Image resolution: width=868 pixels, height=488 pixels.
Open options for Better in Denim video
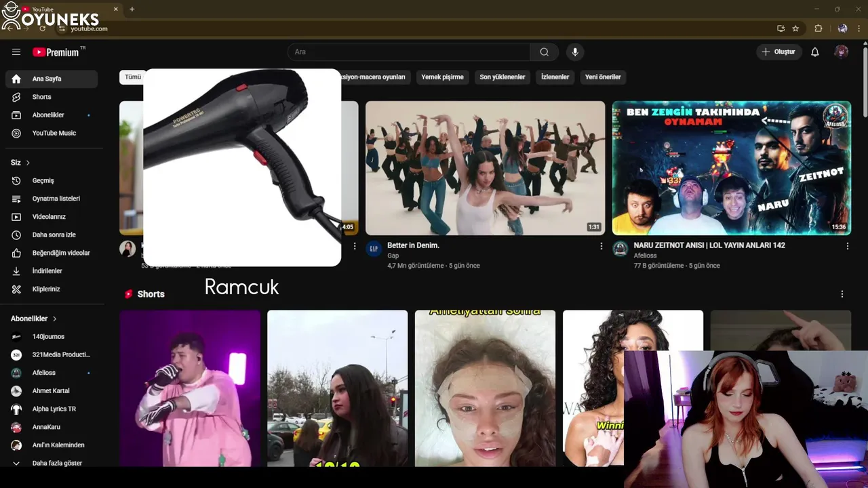[x=601, y=247]
